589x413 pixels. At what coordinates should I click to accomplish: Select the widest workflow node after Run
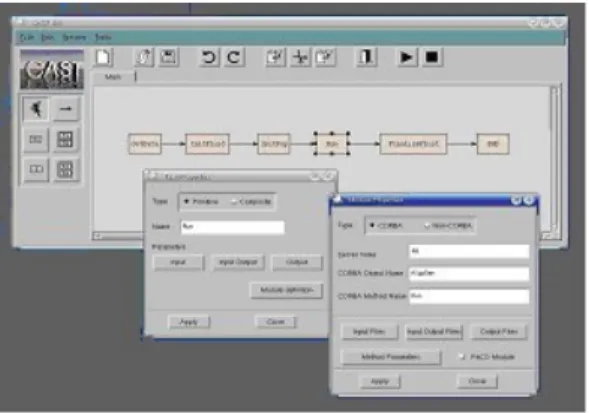coord(413,144)
